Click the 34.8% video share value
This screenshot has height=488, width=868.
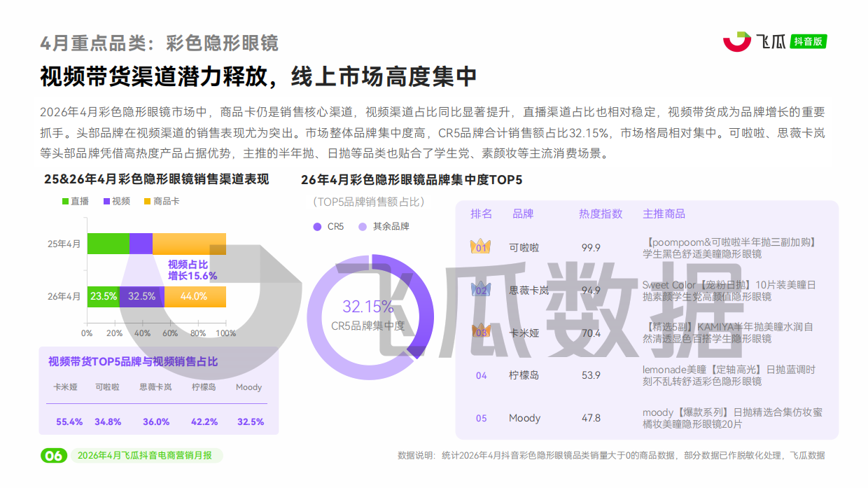pos(108,421)
